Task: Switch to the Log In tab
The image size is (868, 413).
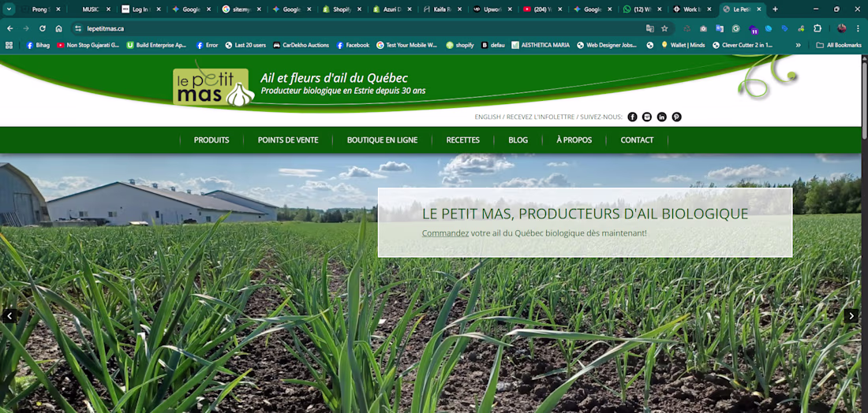Action: (x=141, y=9)
